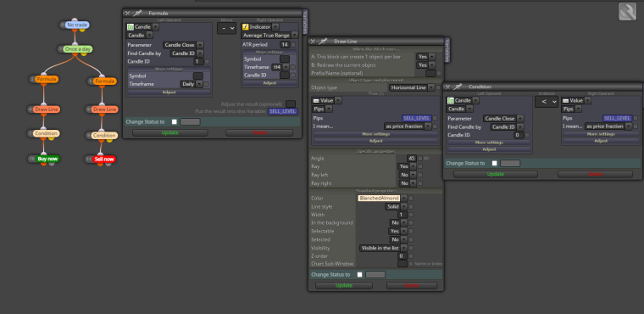Click the ATR period input showing 14

[285, 44]
